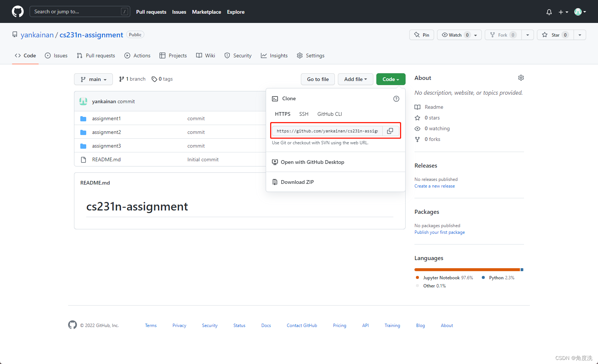Open the Star lists dropdown arrow
Screen dimensions: 598x364
[580, 35]
